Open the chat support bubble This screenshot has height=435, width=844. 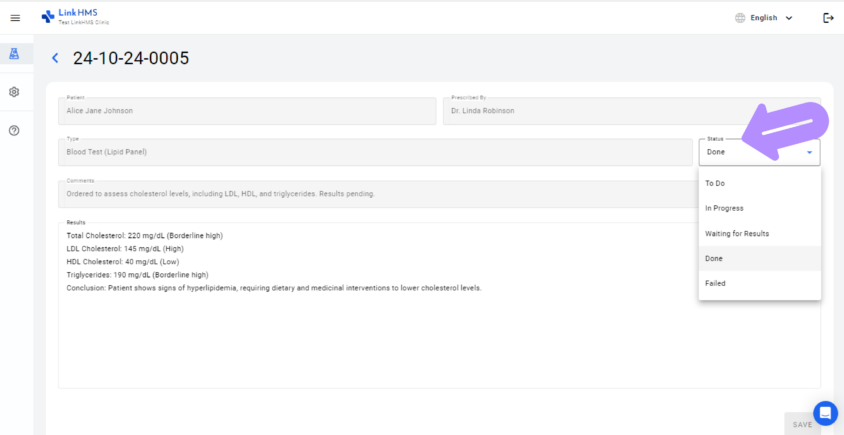point(825,412)
